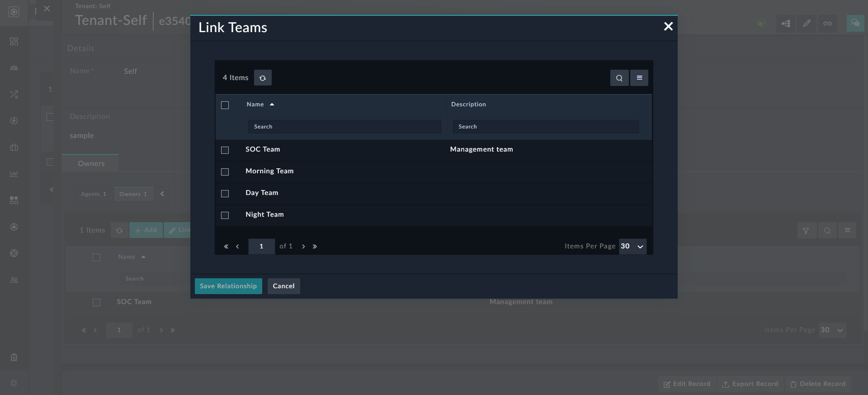Click Export Record button
Viewport: 868px width, 395px height.
click(x=750, y=384)
